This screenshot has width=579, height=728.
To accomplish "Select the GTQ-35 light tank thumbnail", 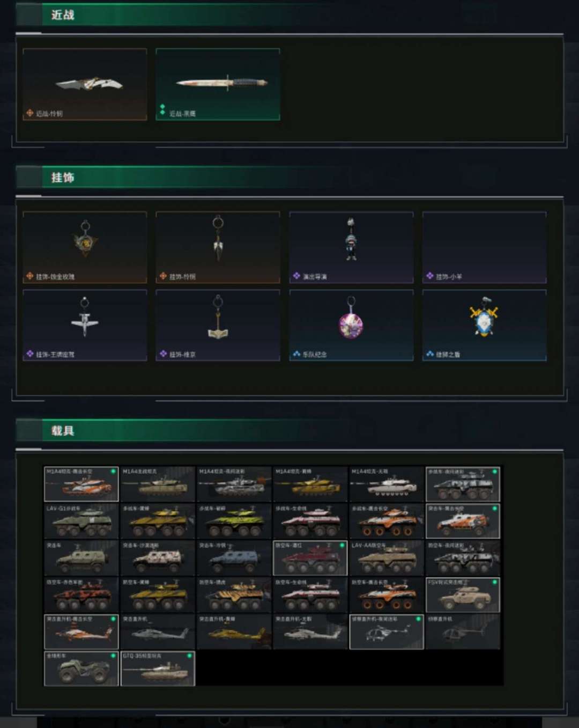I will (x=158, y=668).
